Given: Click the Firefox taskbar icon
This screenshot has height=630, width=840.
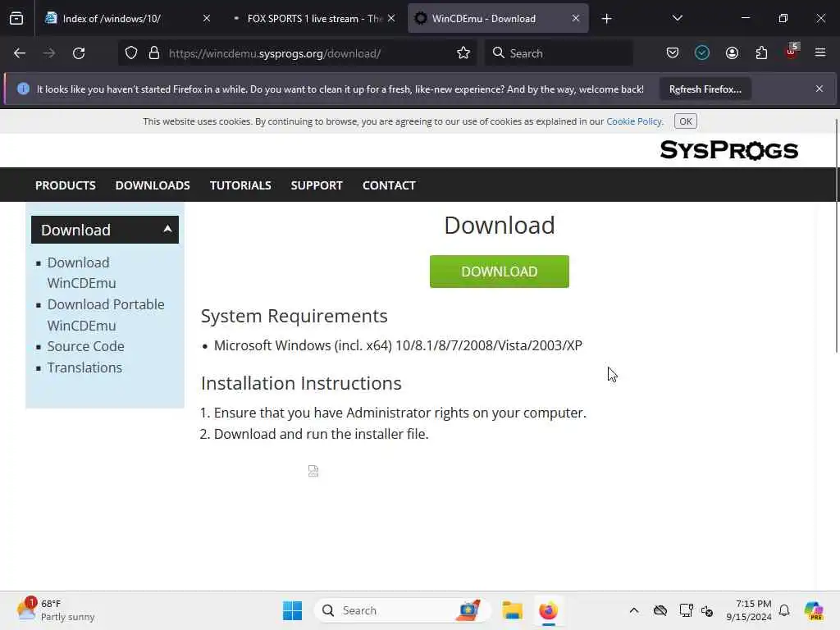Looking at the screenshot, I should click(x=548, y=610).
